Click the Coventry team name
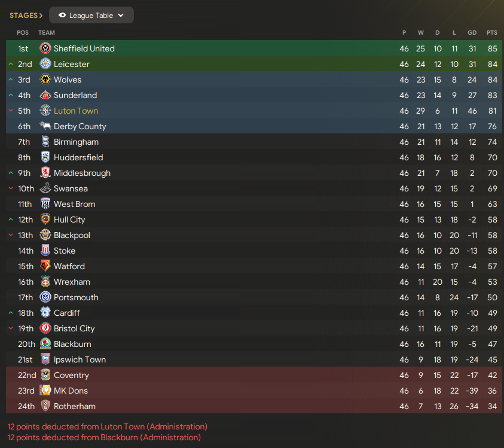Image resolution: width=504 pixels, height=448 pixels. [x=71, y=375]
